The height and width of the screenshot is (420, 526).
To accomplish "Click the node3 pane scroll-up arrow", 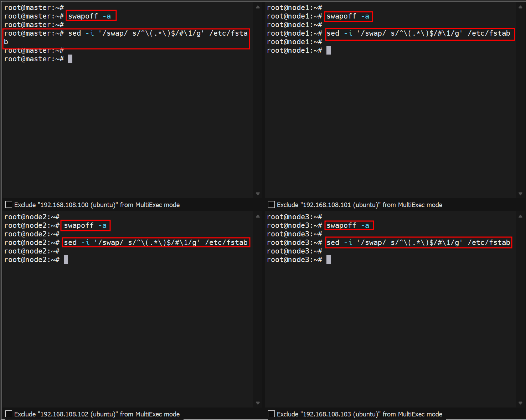I will 520,216.
